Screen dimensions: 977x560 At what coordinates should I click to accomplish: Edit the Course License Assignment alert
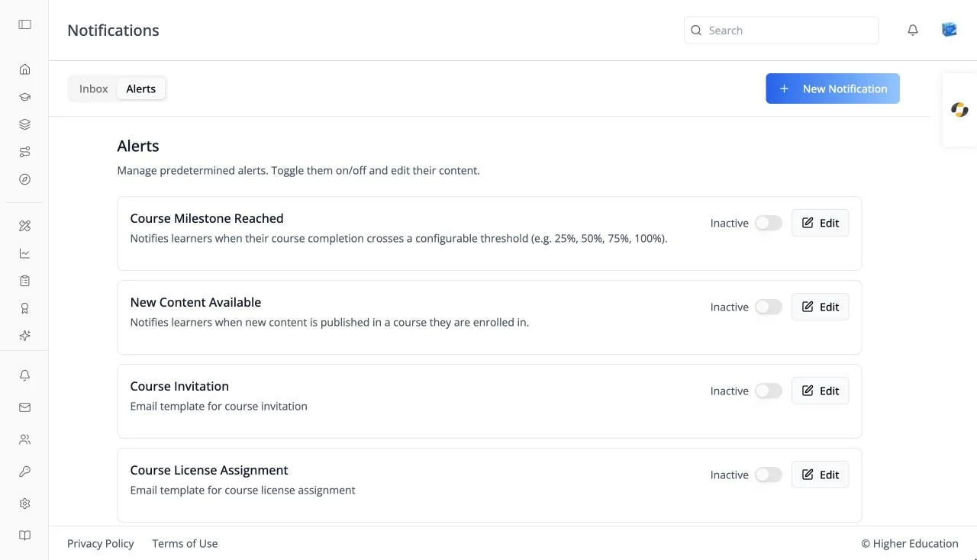click(821, 475)
